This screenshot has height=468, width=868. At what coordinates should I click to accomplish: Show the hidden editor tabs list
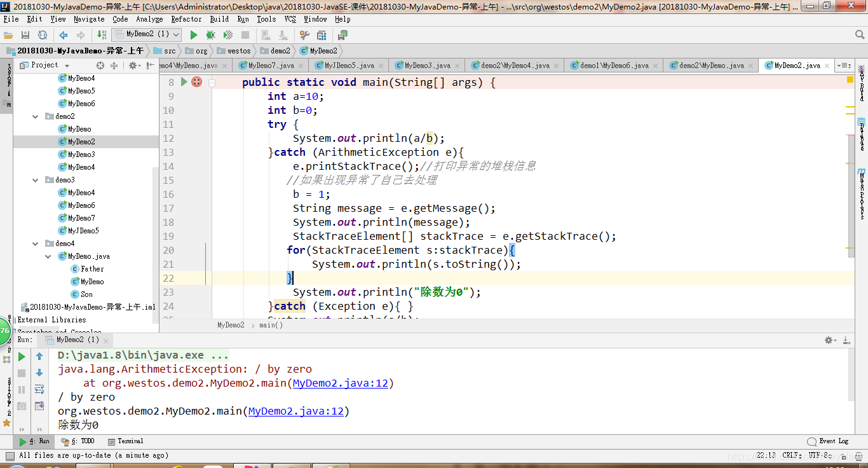(844, 65)
